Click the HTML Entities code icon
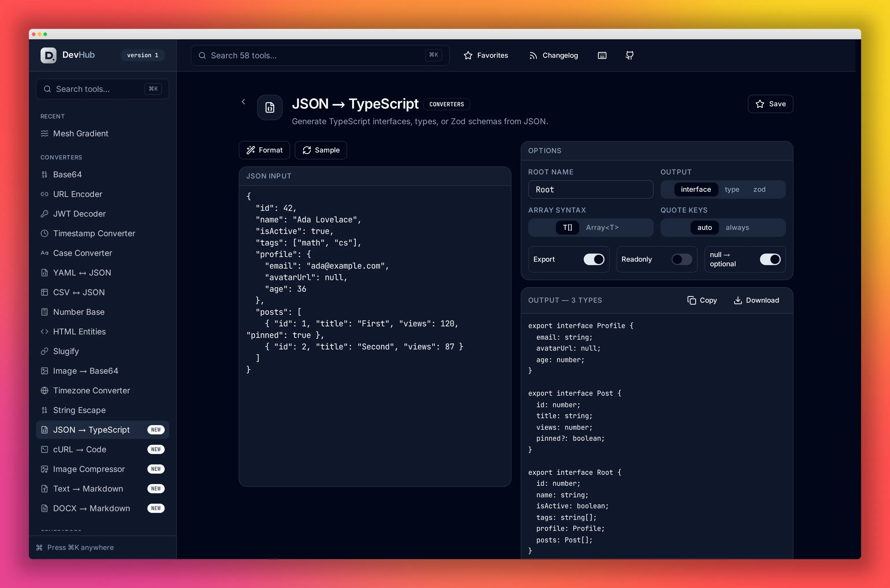Screen dimensions: 890x588 tap(44, 332)
